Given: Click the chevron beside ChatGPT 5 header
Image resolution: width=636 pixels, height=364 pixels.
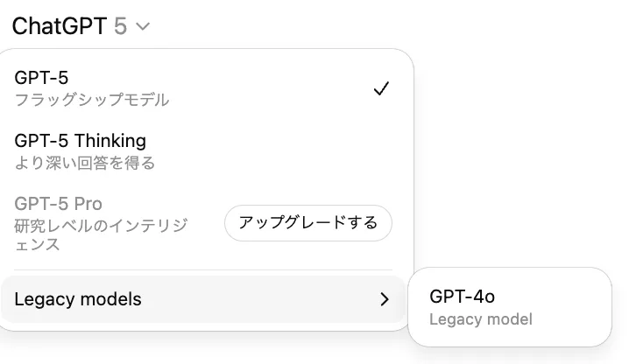Looking at the screenshot, I should pyautogui.click(x=143, y=27).
